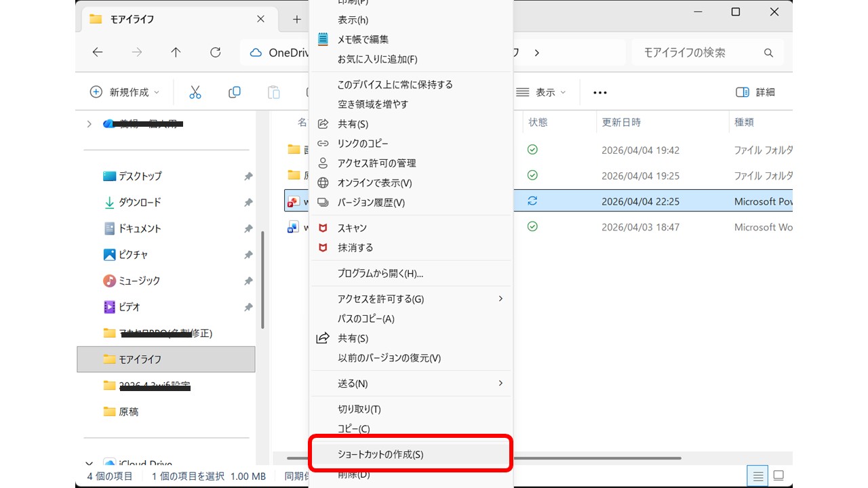The height and width of the screenshot is (488, 868).
Task: Click the モアイライフの検索 search box
Action: pyautogui.click(x=698, y=52)
